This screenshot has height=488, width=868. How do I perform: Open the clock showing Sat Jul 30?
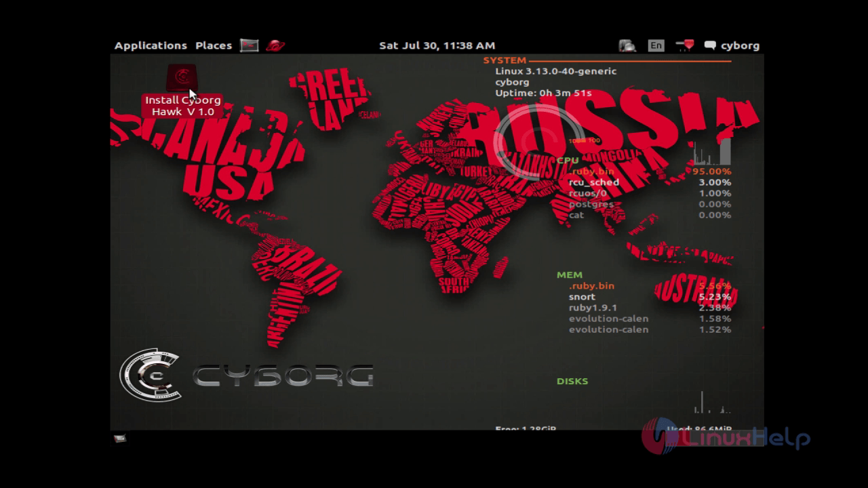pyautogui.click(x=437, y=45)
